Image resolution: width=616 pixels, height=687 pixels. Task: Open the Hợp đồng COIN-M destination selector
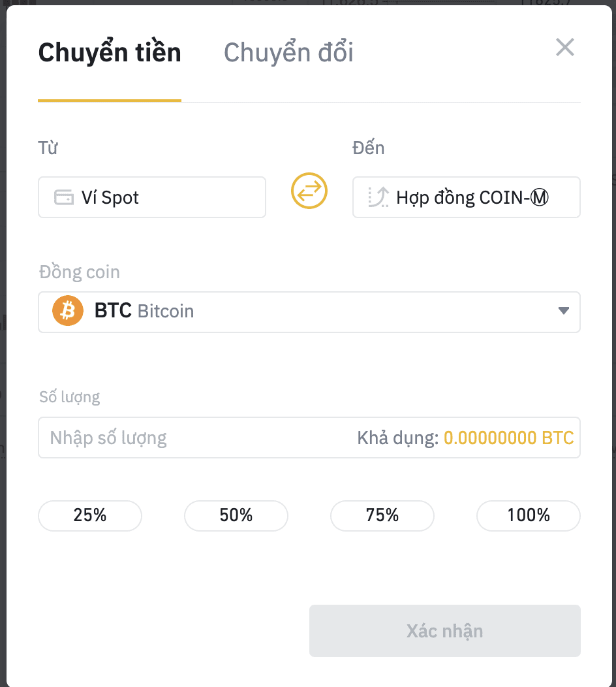[467, 197]
